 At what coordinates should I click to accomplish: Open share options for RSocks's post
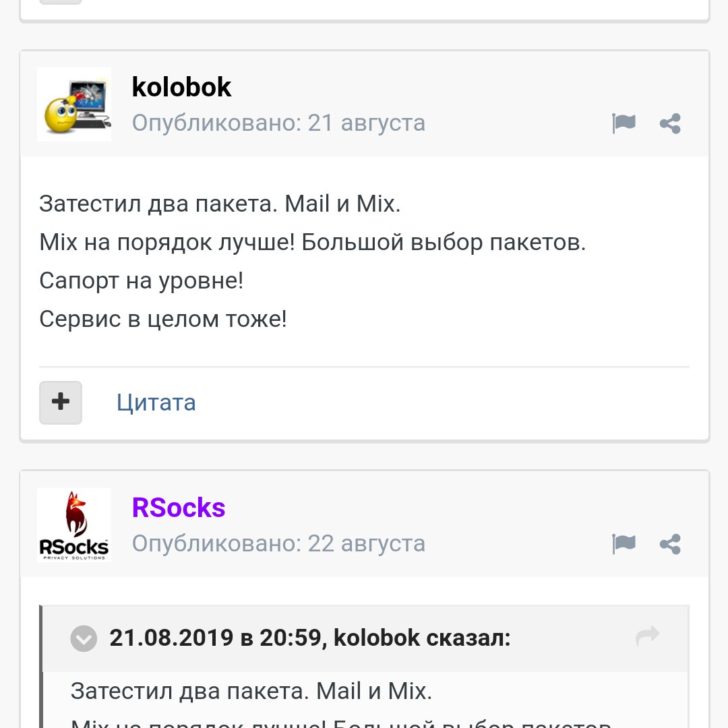670,544
